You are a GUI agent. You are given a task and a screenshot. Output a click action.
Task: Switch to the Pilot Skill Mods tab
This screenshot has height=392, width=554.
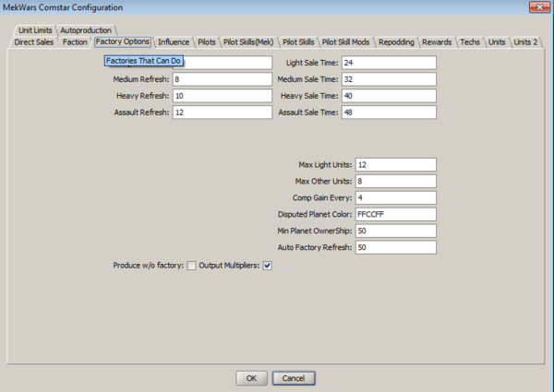pyautogui.click(x=346, y=42)
